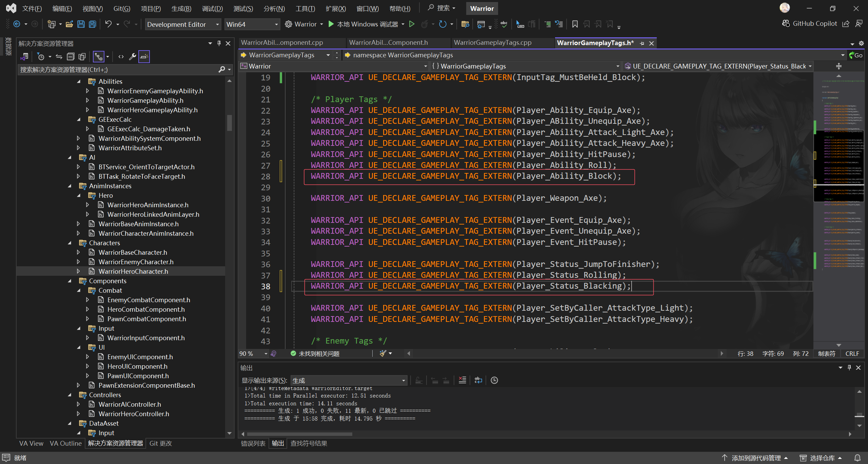Click the Open File folder icon
Image resolution: width=868 pixels, height=464 pixels.
point(70,24)
